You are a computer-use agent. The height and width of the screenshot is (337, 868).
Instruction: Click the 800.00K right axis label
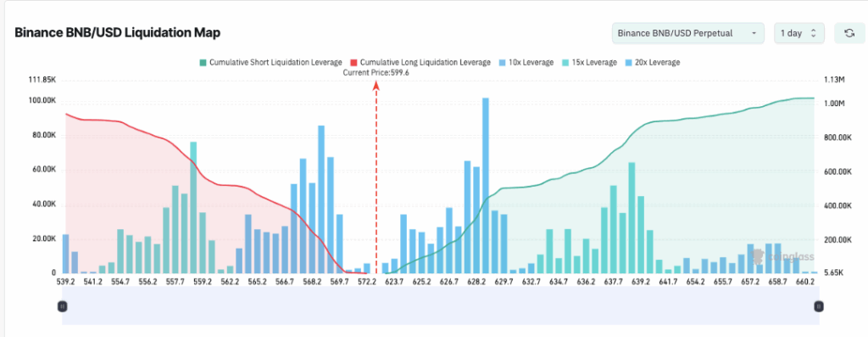tap(837, 138)
